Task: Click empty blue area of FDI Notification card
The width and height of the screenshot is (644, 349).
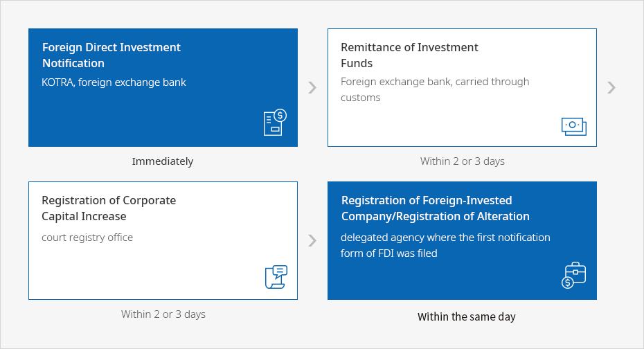Action: (144, 119)
